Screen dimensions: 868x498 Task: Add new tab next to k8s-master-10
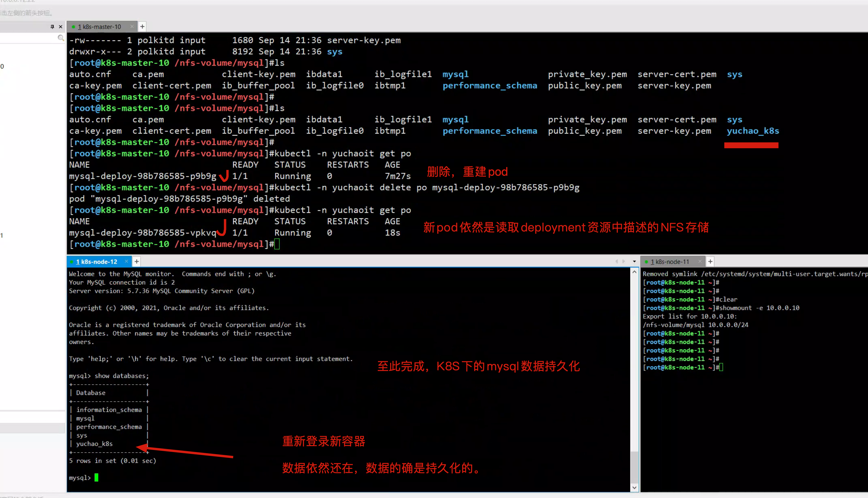(143, 27)
